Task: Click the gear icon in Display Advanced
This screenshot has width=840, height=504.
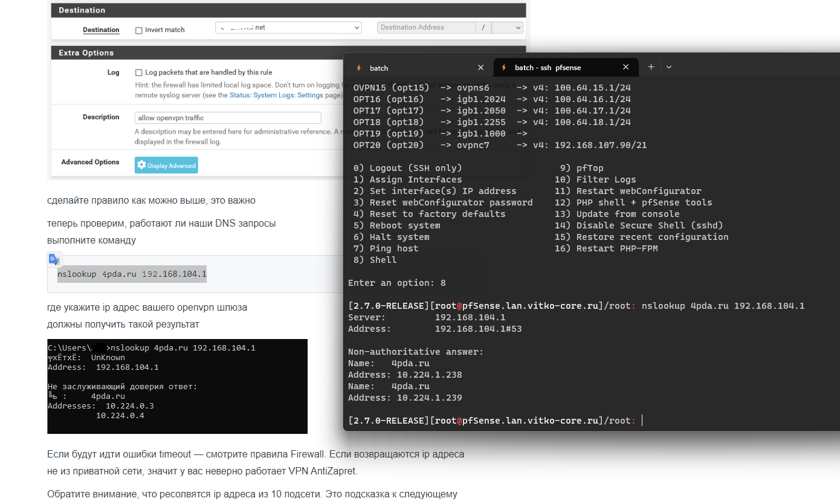Action: pyautogui.click(x=141, y=165)
